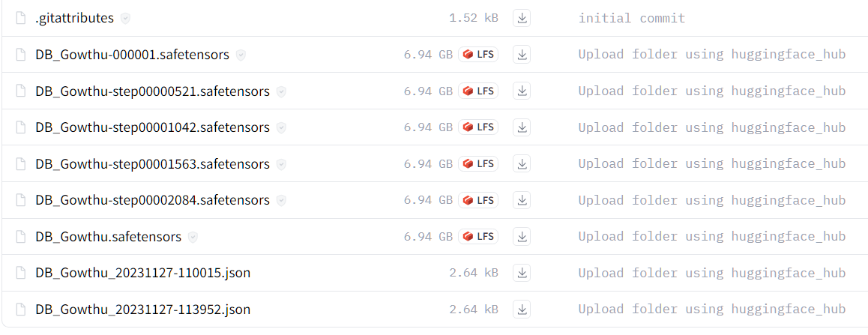Click the security shield next to DB_Gowthu-step00001042.safetensors

pyautogui.click(x=281, y=128)
